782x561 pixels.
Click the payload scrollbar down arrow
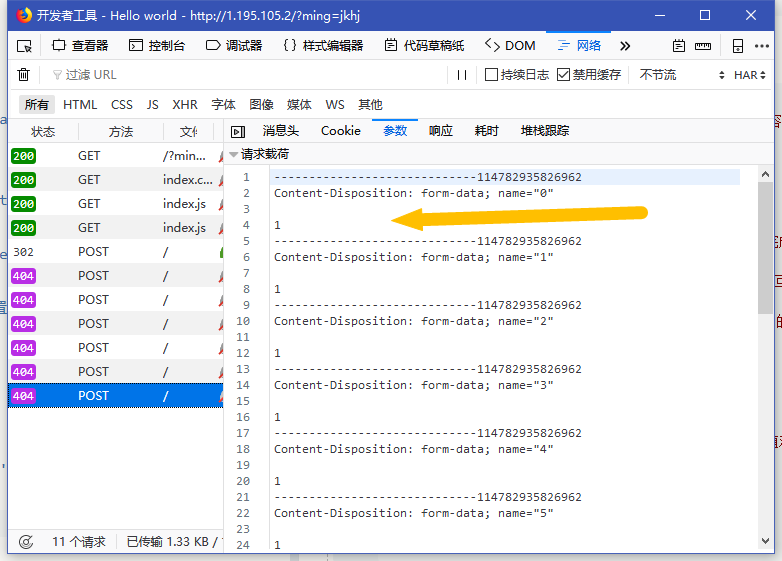(766, 541)
